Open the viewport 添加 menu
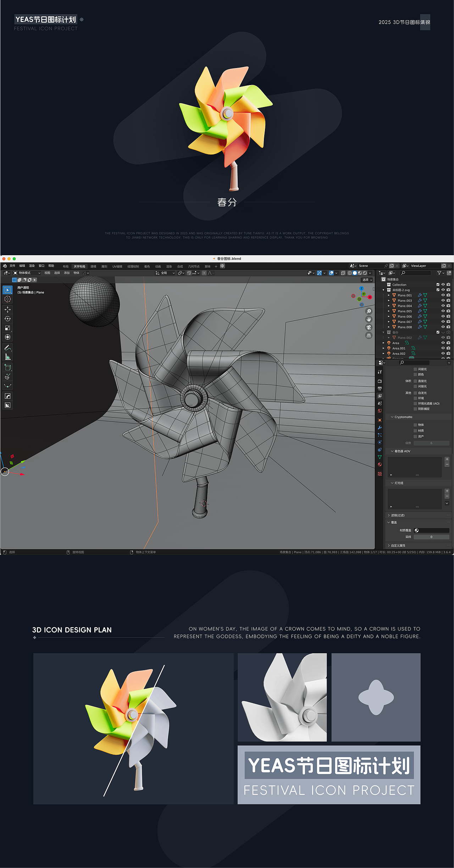The width and height of the screenshot is (454, 868). click(x=67, y=273)
